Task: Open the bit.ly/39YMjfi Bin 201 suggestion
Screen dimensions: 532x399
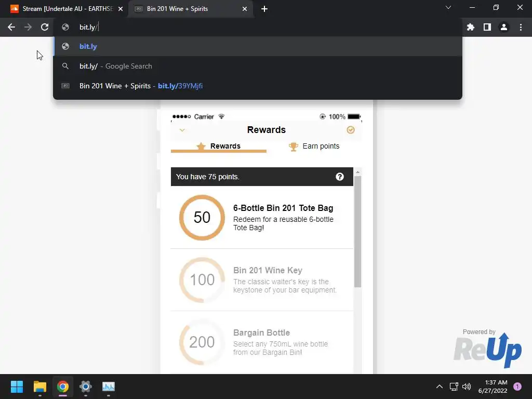Action: click(258, 86)
